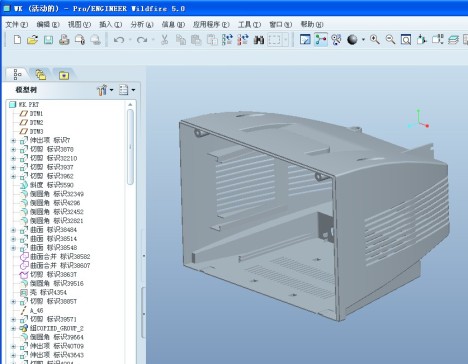Screen dimensions: 468x364
Task: Expand the 曲面 标识38484 feature
Action: pos(14,230)
